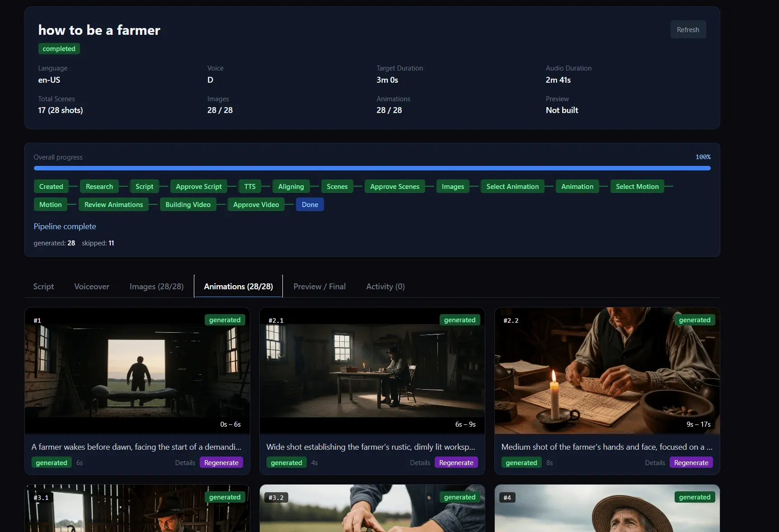Screen dimensions: 779x532
Task: Click the Aligning pipeline step
Action: [x=291, y=187]
